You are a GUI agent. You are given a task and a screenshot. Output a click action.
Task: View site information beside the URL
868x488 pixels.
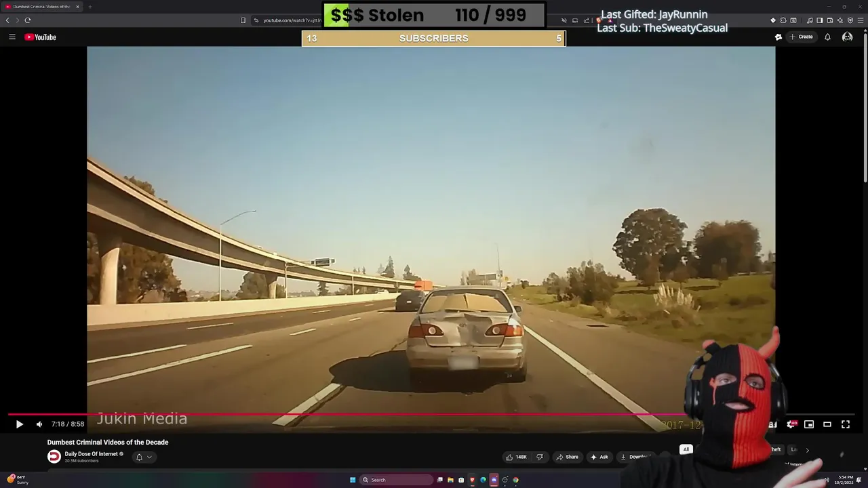(256, 20)
